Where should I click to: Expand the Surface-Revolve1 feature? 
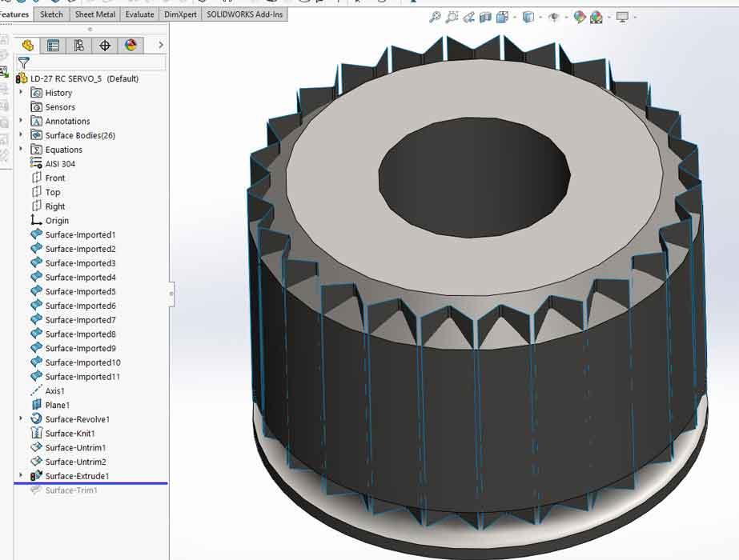click(x=21, y=418)
